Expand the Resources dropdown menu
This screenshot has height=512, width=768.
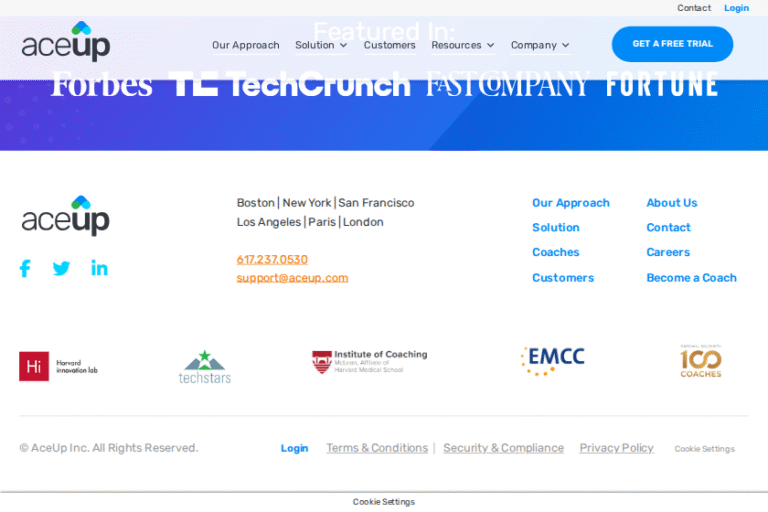462,45
